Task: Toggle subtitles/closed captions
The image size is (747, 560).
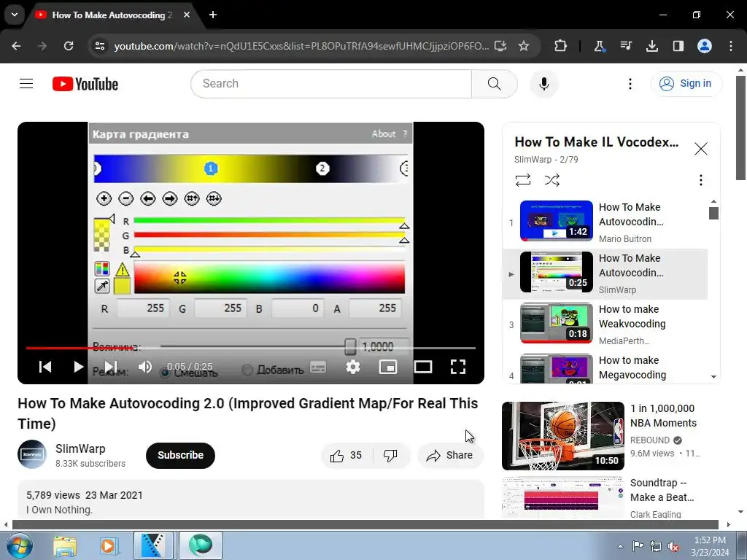Action: (318, 367)
